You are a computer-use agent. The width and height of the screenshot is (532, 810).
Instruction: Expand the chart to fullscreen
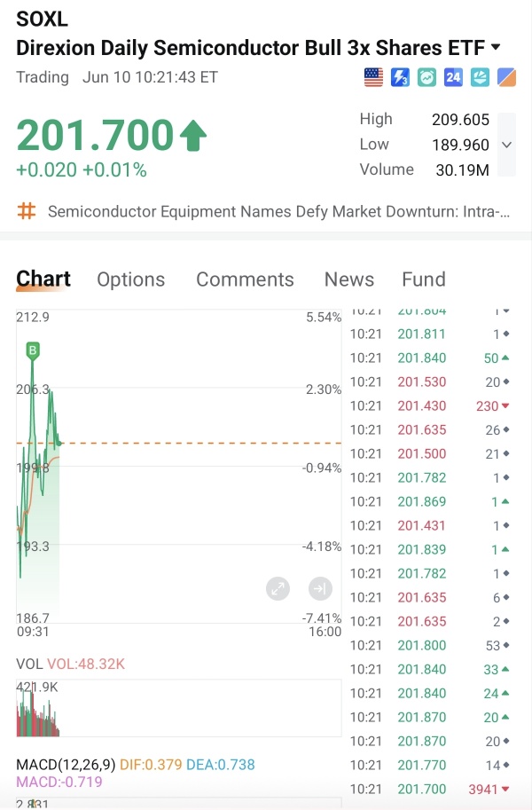pyautogui.click(x=278, y=588)
